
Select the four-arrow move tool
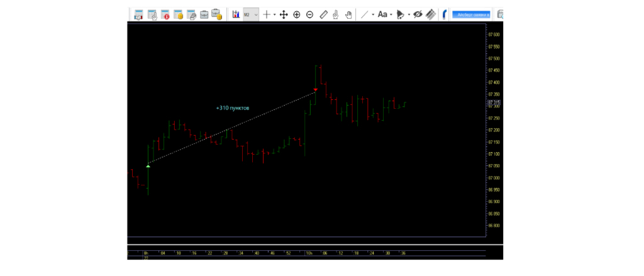284,14
